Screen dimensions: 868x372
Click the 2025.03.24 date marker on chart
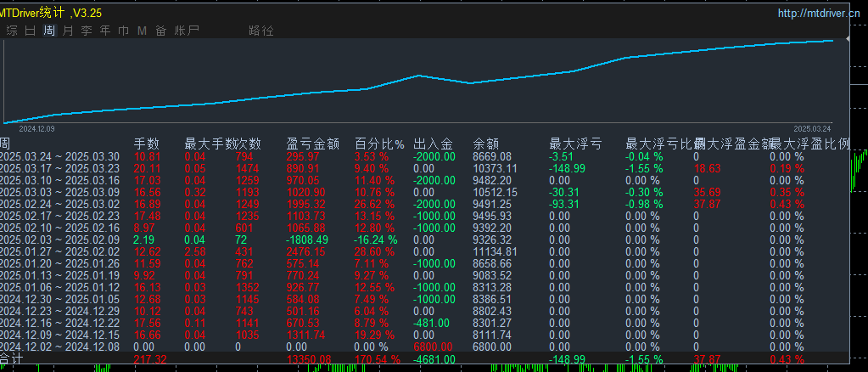coord(812,128)
